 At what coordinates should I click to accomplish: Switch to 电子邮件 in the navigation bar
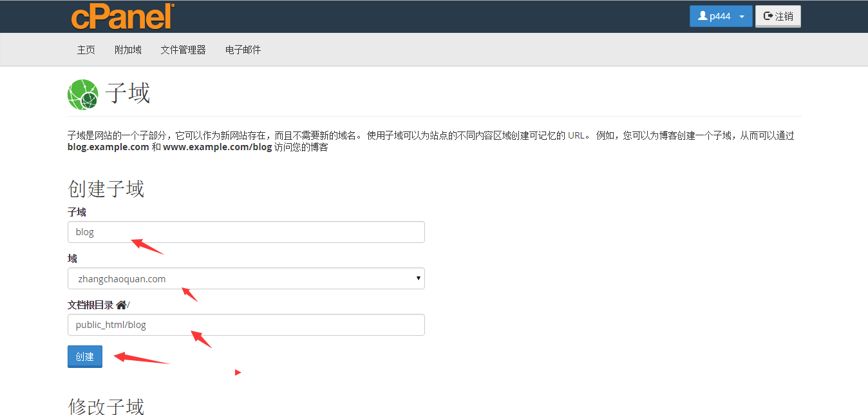[x=243, y=50]
